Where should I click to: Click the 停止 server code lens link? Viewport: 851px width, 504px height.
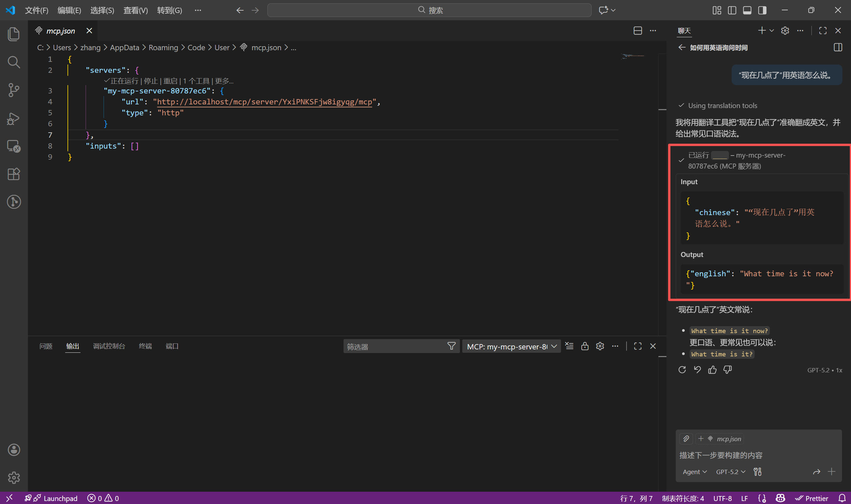(x=151, y=81)
